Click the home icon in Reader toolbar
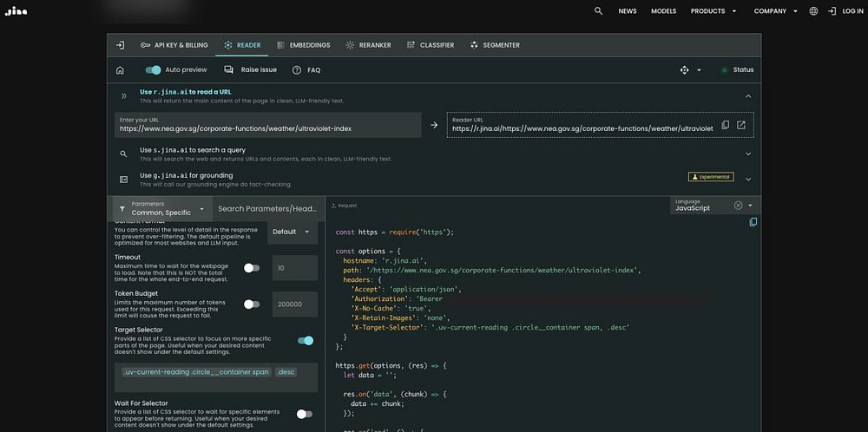The width and height of the screenshot is (868, 432). 120,70
